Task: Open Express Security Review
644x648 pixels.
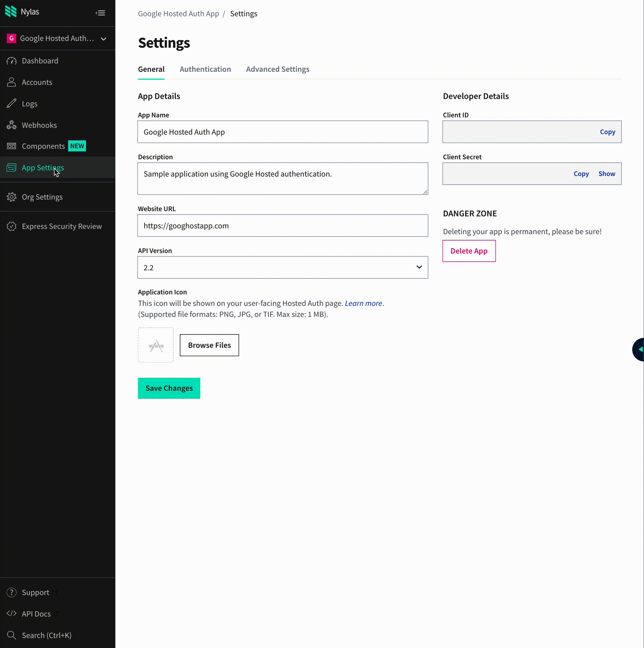Action: click(62, 226)
